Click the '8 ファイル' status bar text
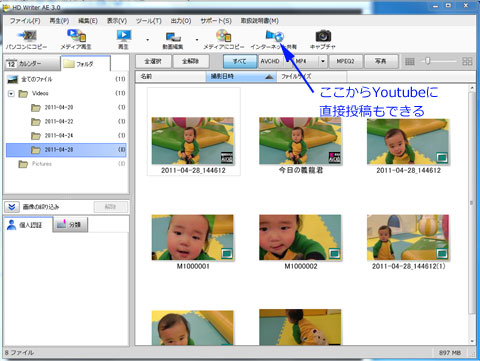 19,353
